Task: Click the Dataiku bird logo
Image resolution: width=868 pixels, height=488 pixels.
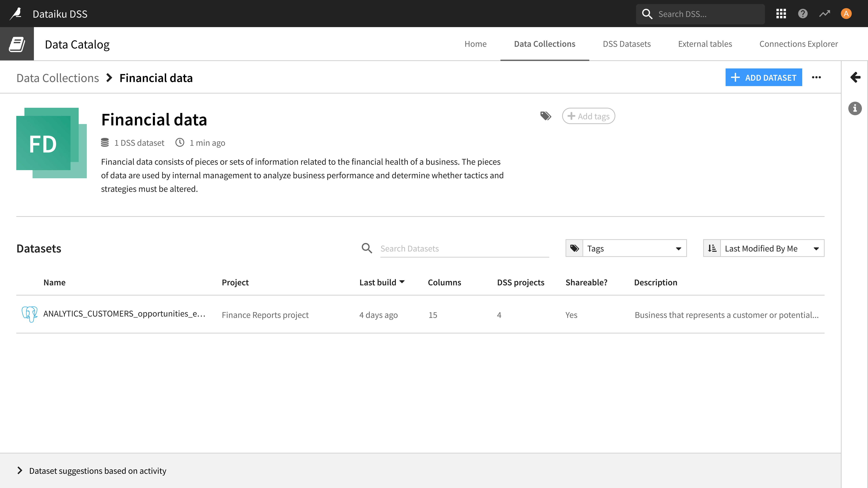Action: [x=16, y=14]
